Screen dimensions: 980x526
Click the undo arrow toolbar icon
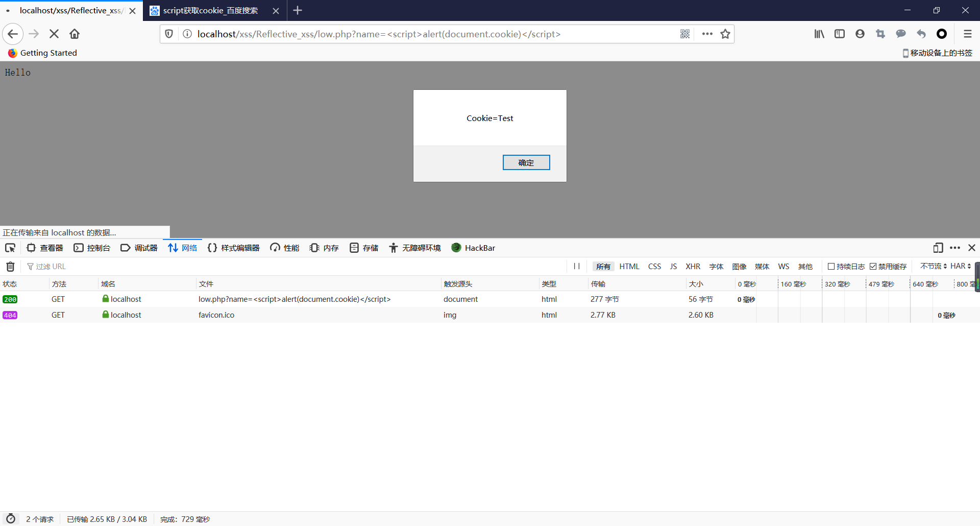[x=921, y=34]
